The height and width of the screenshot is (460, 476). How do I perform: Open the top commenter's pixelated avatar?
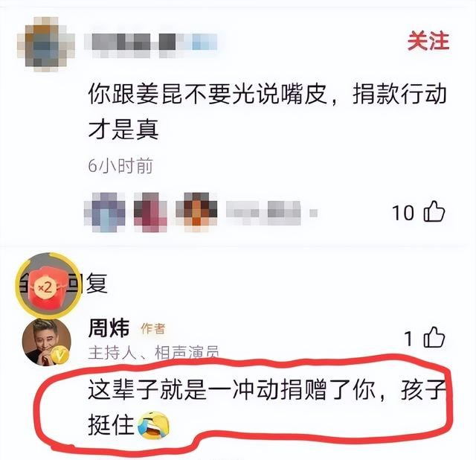[x=45, y=44]
